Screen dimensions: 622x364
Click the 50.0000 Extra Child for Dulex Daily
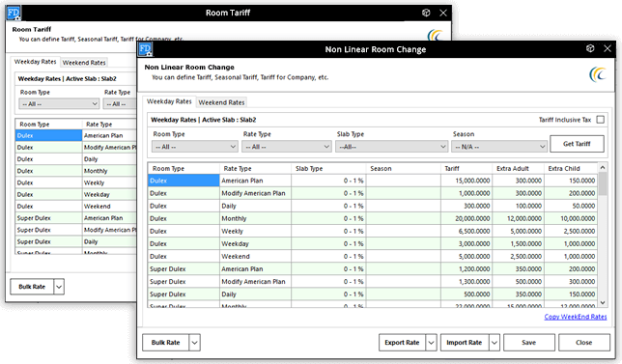pos(571,206)
